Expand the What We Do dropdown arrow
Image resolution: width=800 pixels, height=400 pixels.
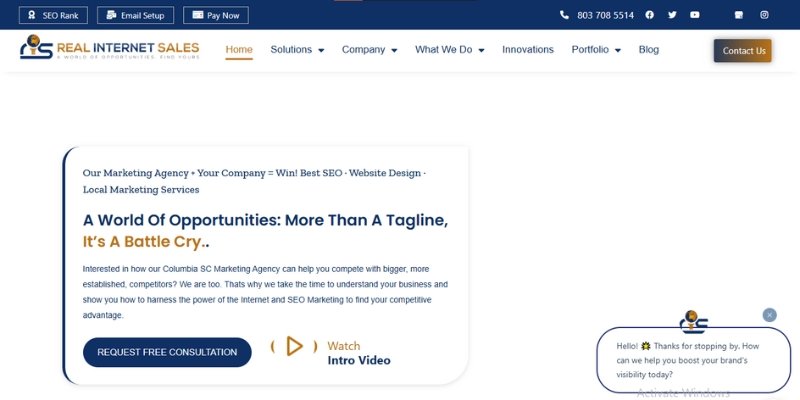[481, 50]
